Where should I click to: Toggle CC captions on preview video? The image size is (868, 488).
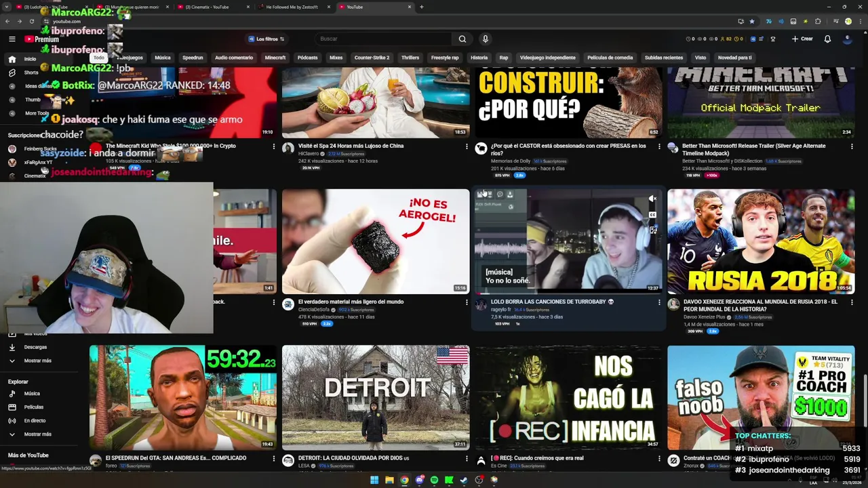[x=652, y=215]
